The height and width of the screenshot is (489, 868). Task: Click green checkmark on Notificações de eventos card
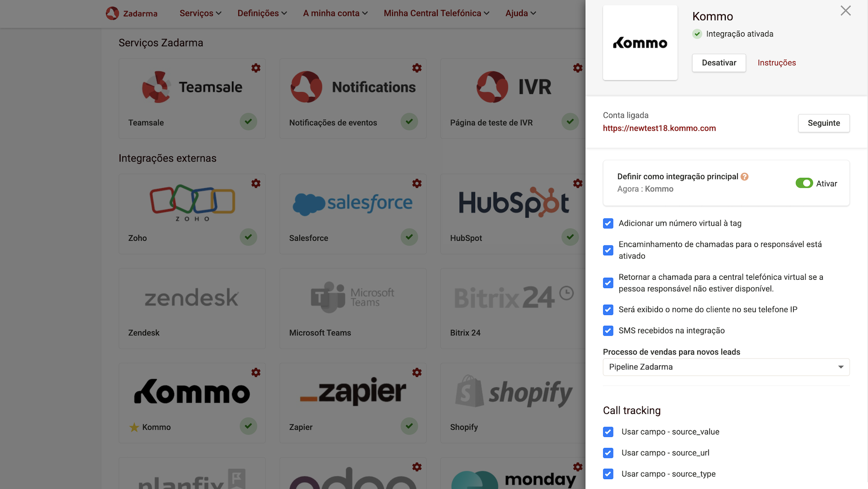409,122
